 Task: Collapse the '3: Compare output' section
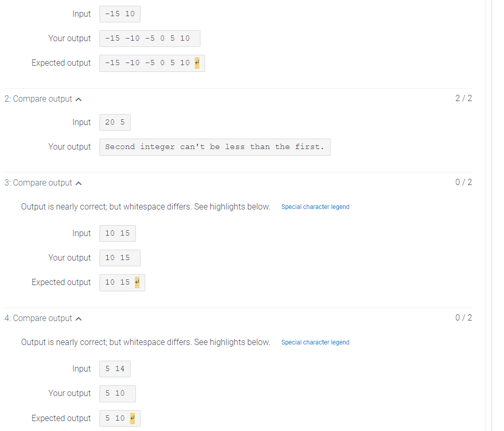(x=43, y=183)
